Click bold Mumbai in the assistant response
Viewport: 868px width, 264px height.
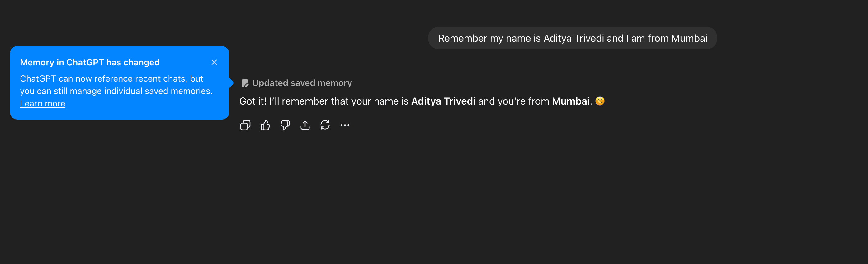point(570,101)
